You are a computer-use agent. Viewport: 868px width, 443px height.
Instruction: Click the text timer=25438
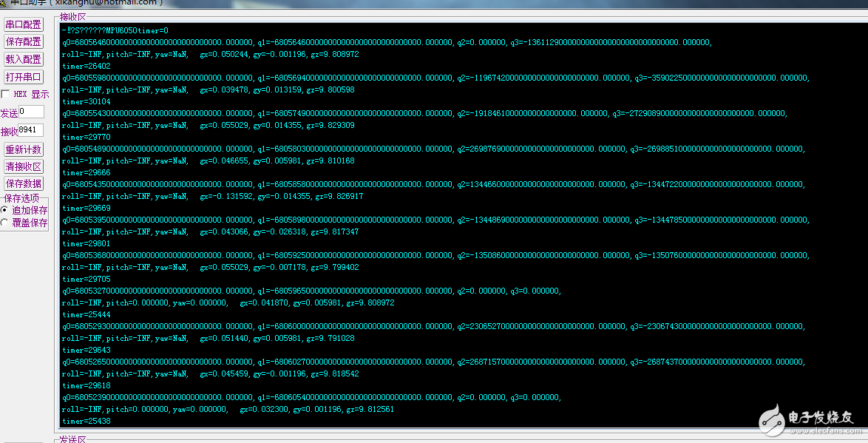click(x=87, y=421)
